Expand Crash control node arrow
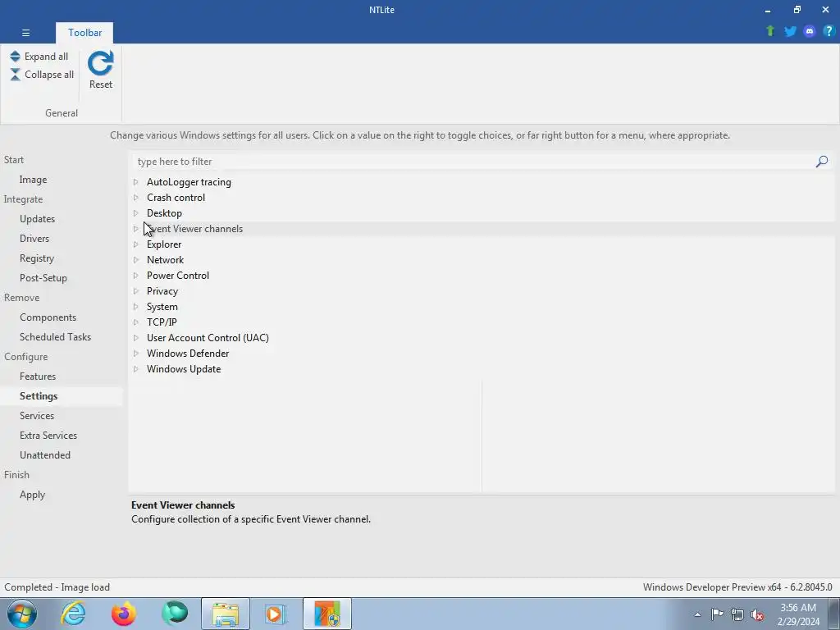The width and height of the screenshot is (840, 630). point(136,198)
